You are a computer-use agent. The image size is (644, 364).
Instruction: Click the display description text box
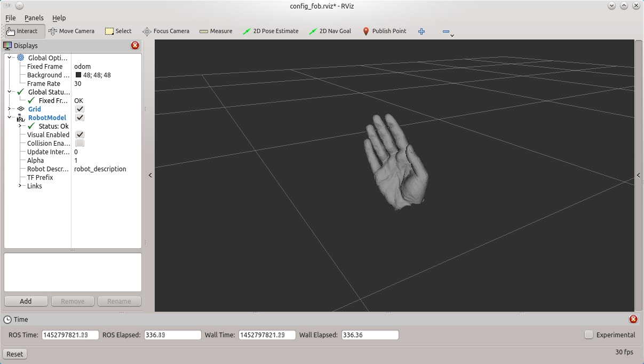coord(73,272)
